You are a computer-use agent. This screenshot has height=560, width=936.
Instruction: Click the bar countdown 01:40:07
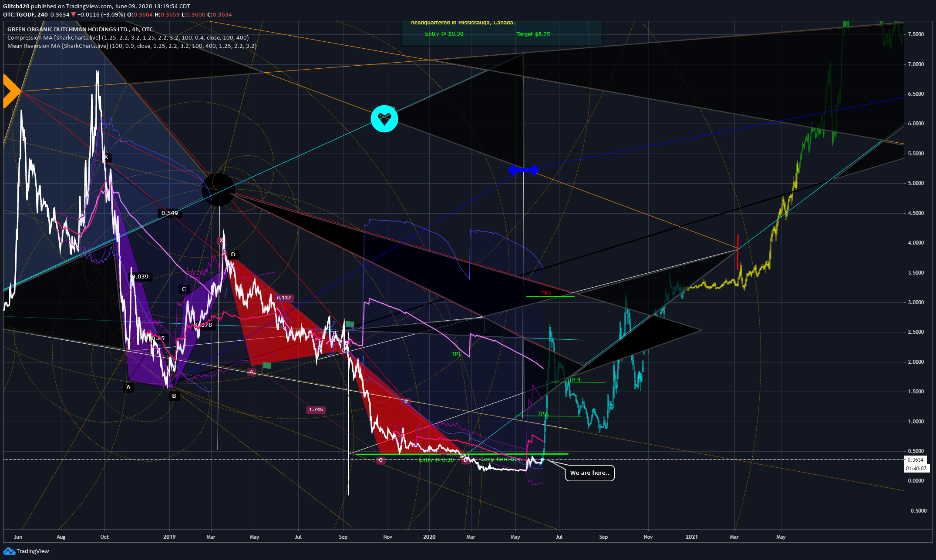pos(916,469)
